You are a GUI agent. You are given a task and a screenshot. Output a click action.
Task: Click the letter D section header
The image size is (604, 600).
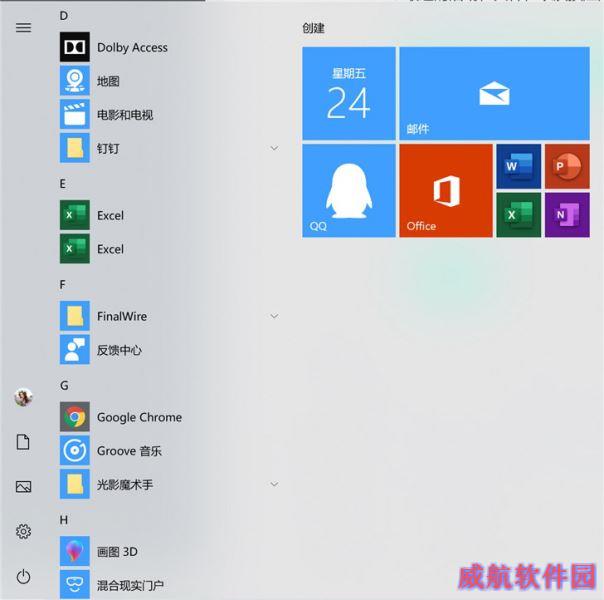(64, 16)
